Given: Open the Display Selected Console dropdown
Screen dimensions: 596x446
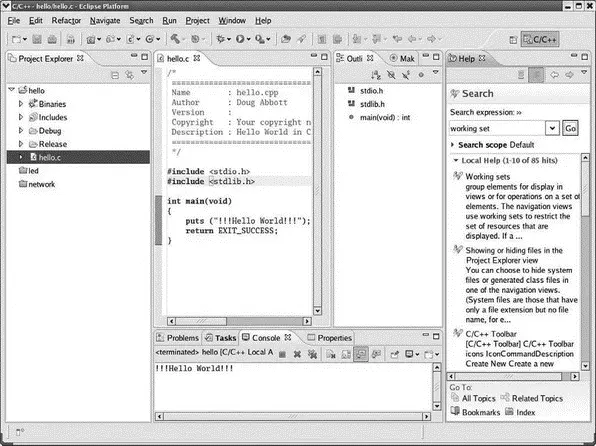Looking at the screenshot, I should 417,354.
